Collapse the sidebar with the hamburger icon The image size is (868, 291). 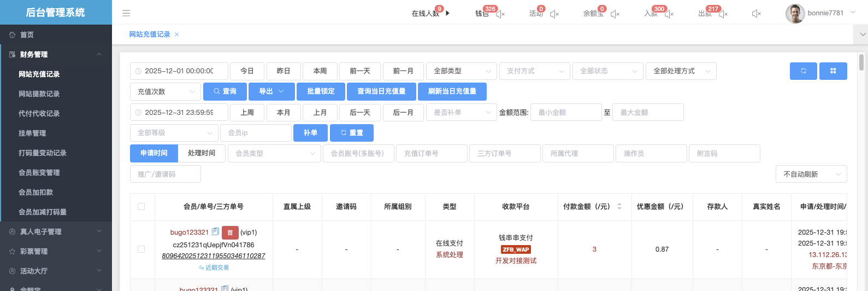coord(126,13)
